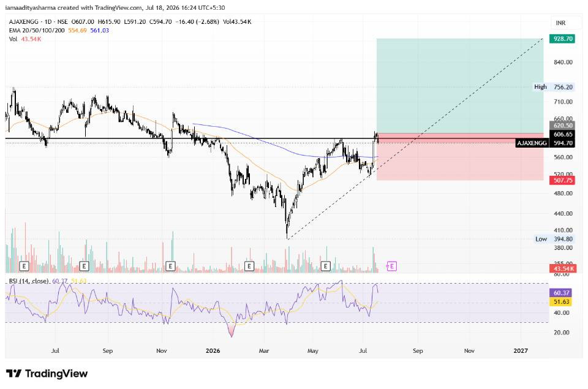Click the 40.00 RSI axis value
Viewport: 588px width, 389px height.
(x=562, y=313)
